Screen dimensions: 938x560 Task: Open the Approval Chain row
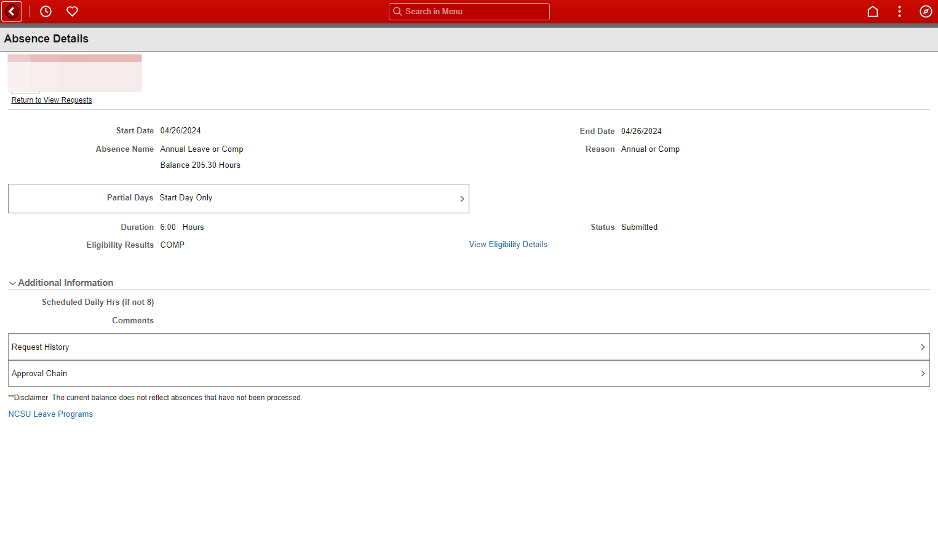469,373
